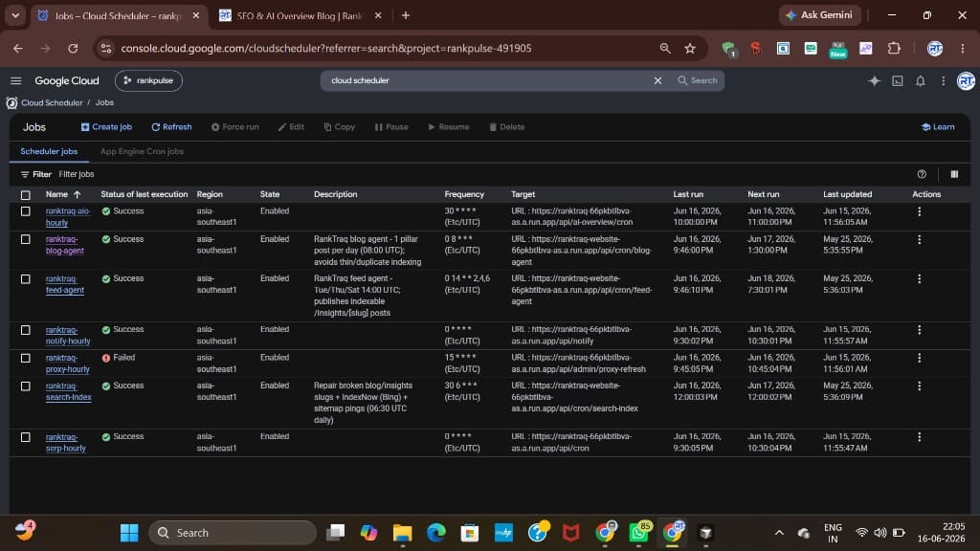Open actions menu for ranktraq-notify-hourly
This screenshot has height=551, width=980.
(920, 329)
